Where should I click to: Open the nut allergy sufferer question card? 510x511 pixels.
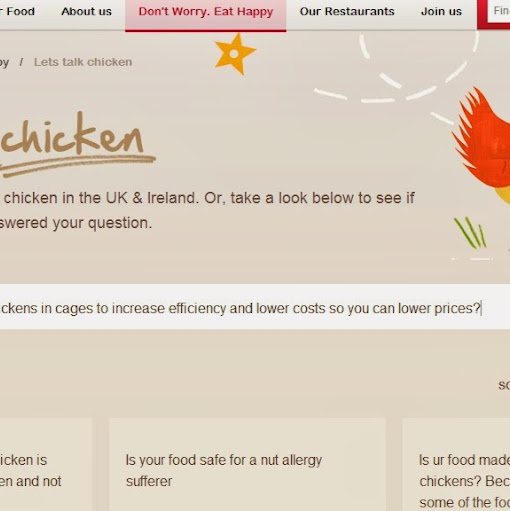click(247, 464)
